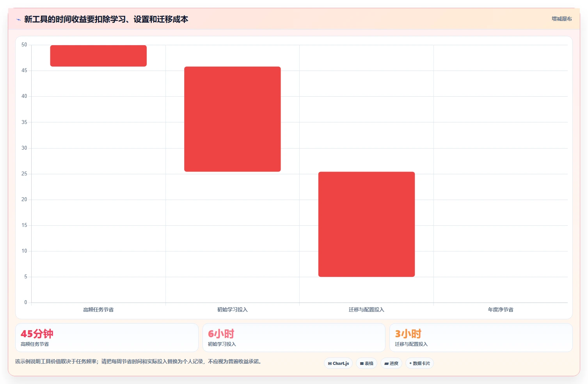Viewport: 588px width, 384px height.
Task: Click the red bar for 高频任务节省
Action: coord(98,56)
